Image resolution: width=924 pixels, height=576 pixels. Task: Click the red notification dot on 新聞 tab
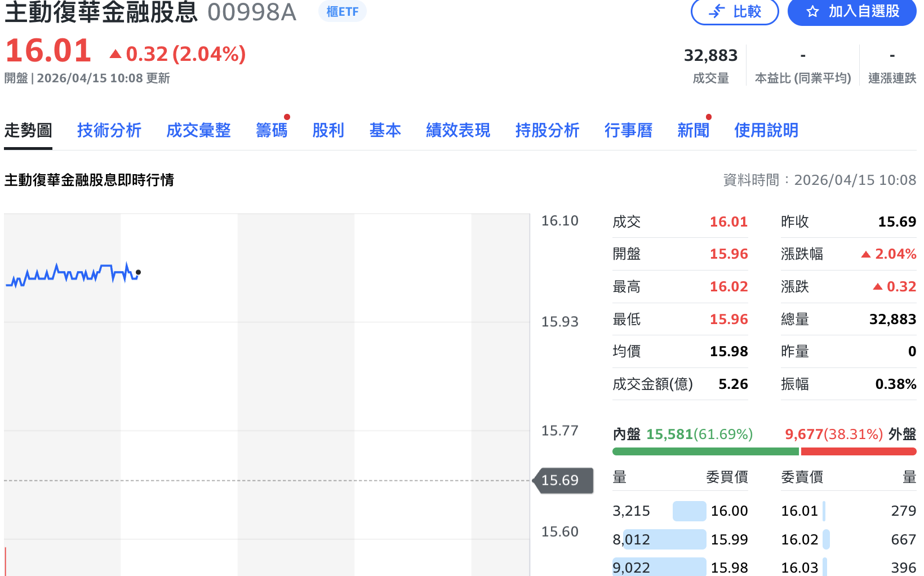[x=709, y=117]
